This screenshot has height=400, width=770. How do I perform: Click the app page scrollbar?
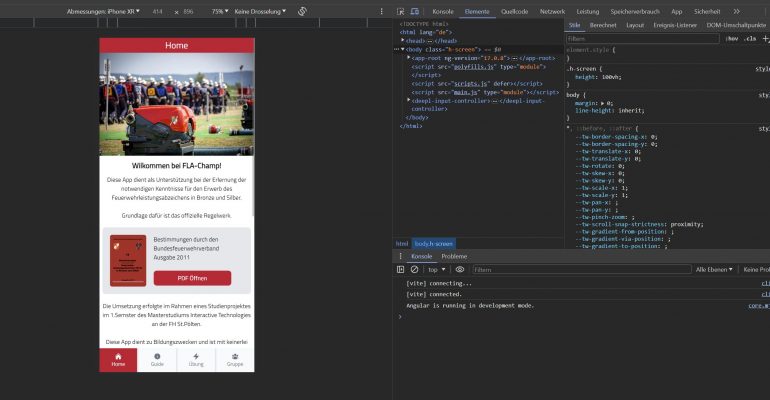253,186
